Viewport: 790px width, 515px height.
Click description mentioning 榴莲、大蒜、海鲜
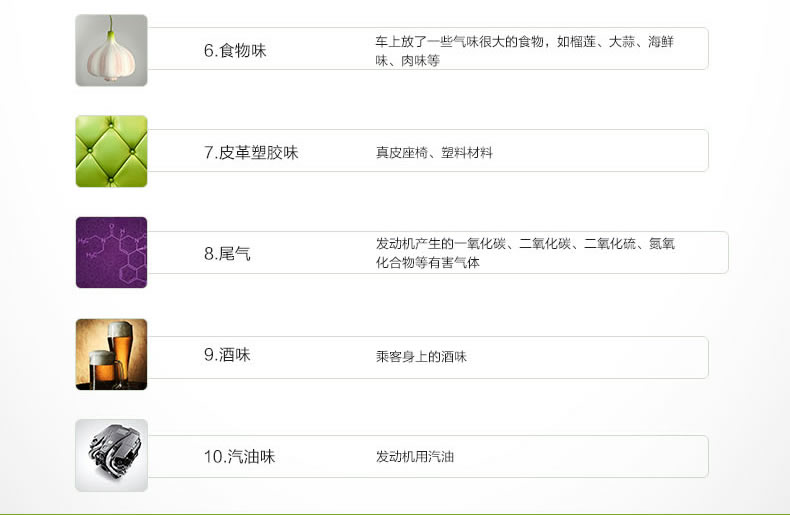(x=524, y=51)
